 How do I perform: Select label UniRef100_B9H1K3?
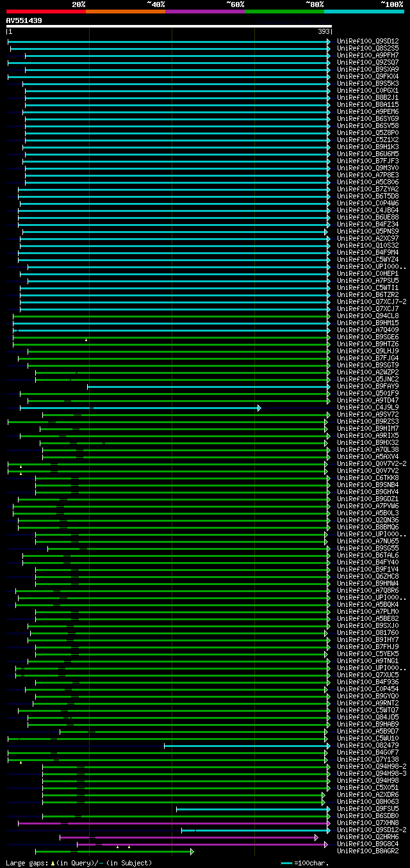368,147
